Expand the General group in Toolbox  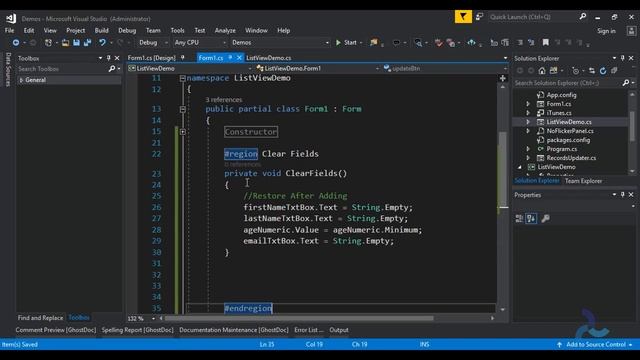coord(21,80)
